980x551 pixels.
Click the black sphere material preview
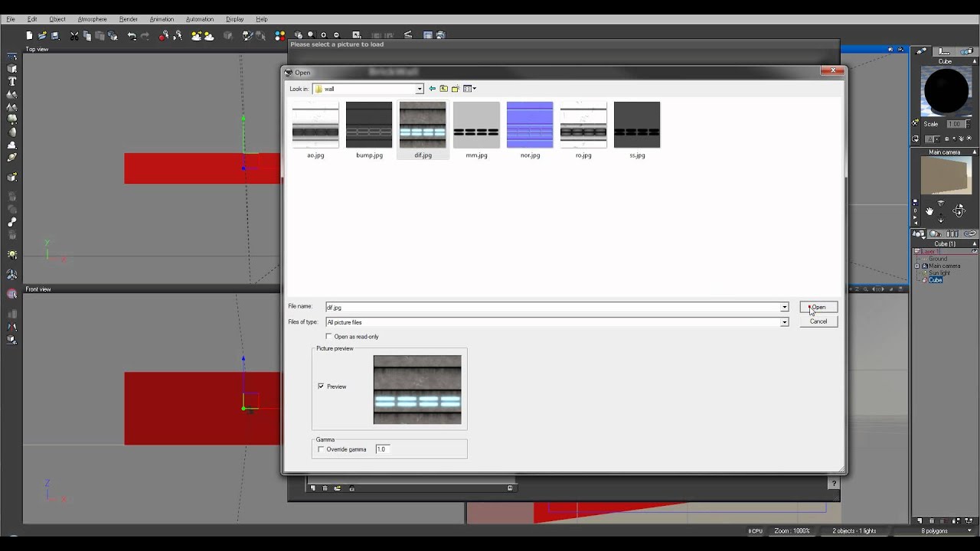(x=946, y=91)
